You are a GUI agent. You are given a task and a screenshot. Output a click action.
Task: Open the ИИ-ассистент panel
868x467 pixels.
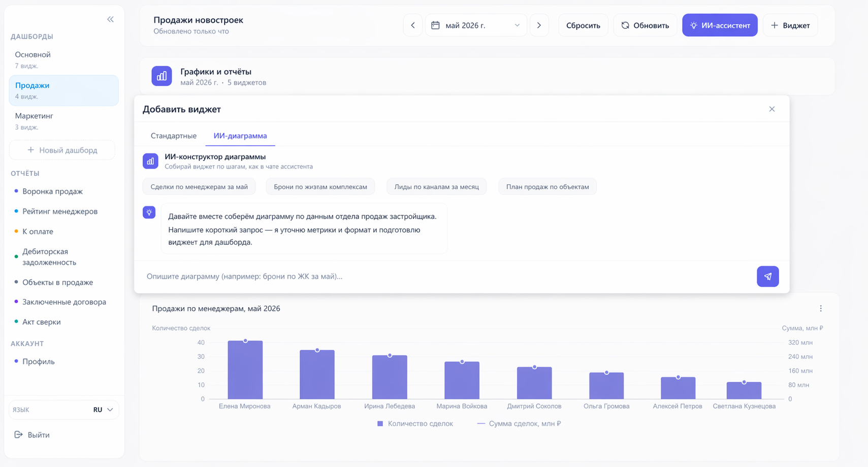click(x=720, y=25)
